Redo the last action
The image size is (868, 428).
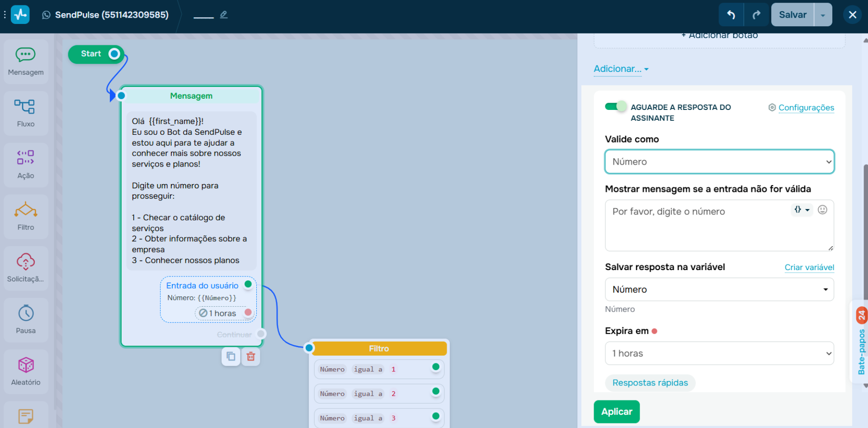756,14
